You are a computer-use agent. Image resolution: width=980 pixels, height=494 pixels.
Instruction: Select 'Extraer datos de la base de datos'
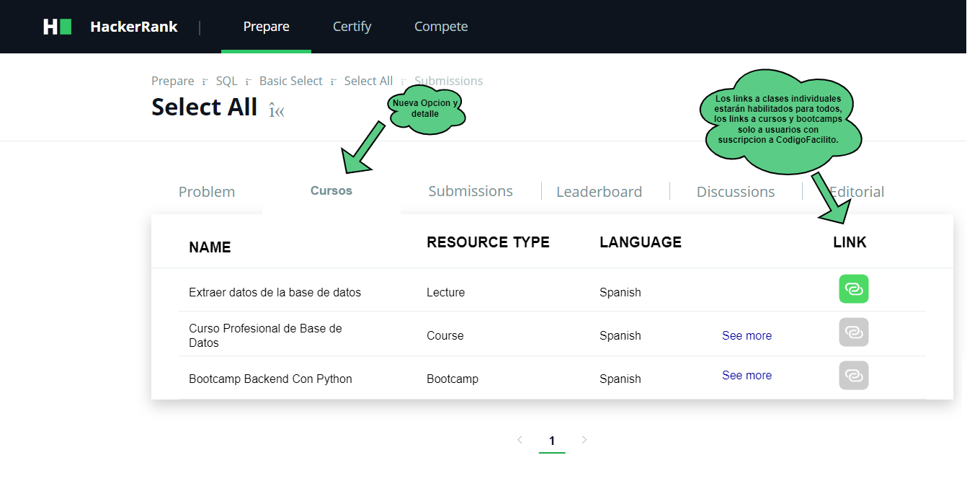275,292
